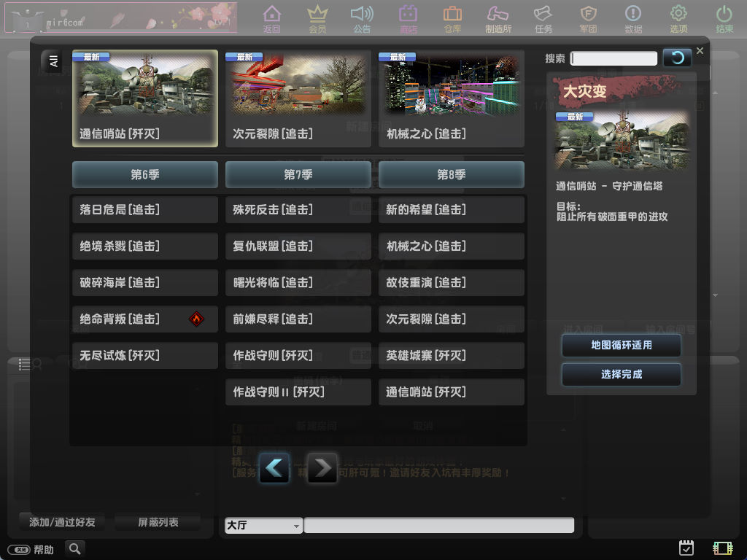Click the 大灾变 preview image in the right panel
This screenshot has width=747, height=560.
point(622,141)
